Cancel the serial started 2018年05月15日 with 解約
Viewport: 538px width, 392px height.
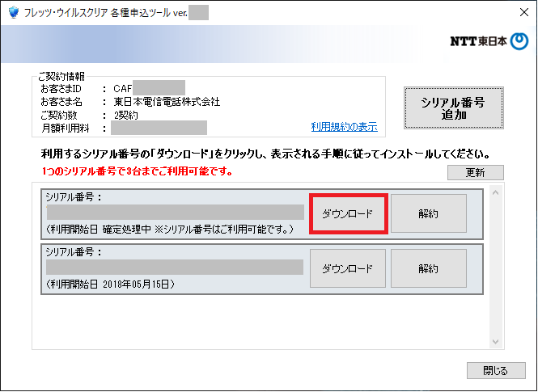point(428,268)
